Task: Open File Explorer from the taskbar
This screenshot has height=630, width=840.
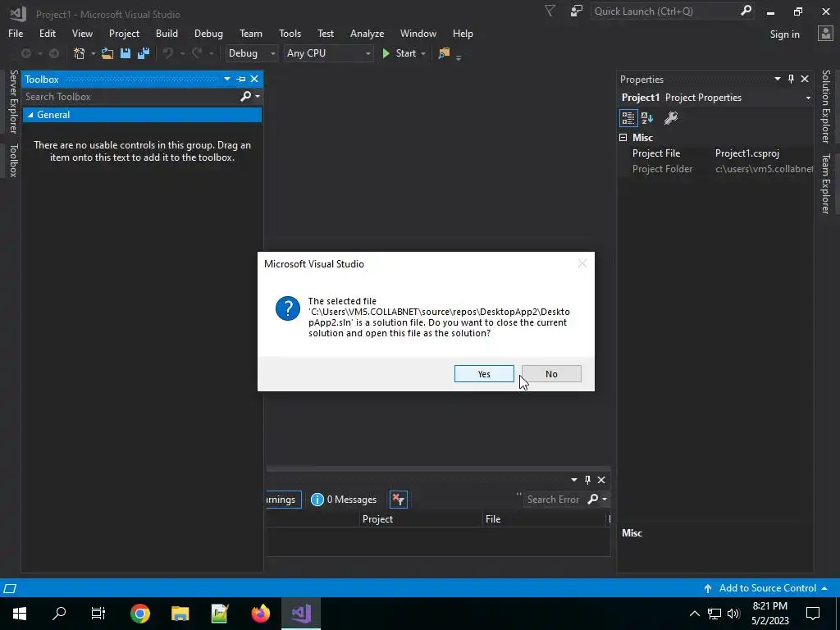Action: click(180, 614)
